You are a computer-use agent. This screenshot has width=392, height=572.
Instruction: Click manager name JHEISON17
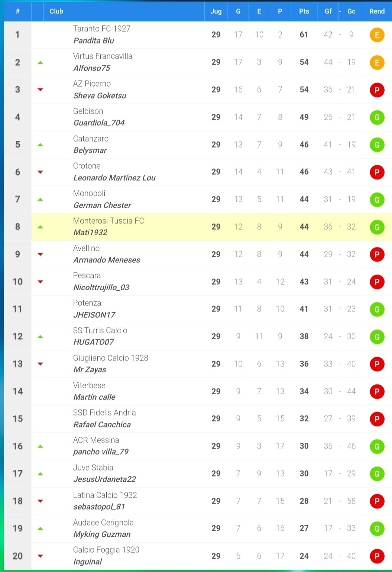tap(94, 315)
